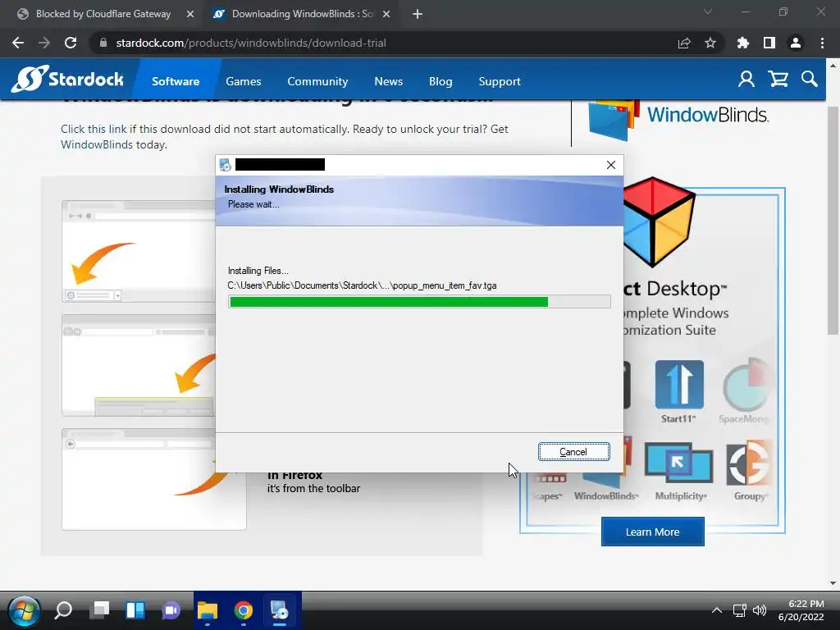Screen dimensions: 840x630
Task: Share this page via the share icon
Action: [684, 43]
